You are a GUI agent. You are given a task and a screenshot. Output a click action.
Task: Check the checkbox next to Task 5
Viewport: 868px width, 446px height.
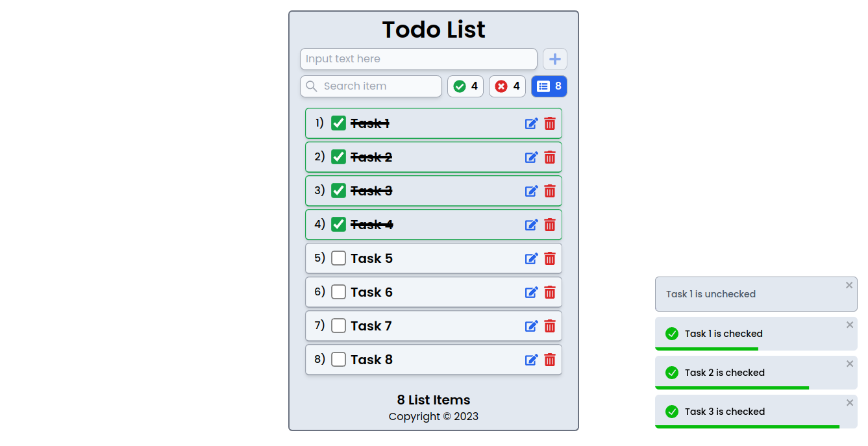(x=338, y=258)
